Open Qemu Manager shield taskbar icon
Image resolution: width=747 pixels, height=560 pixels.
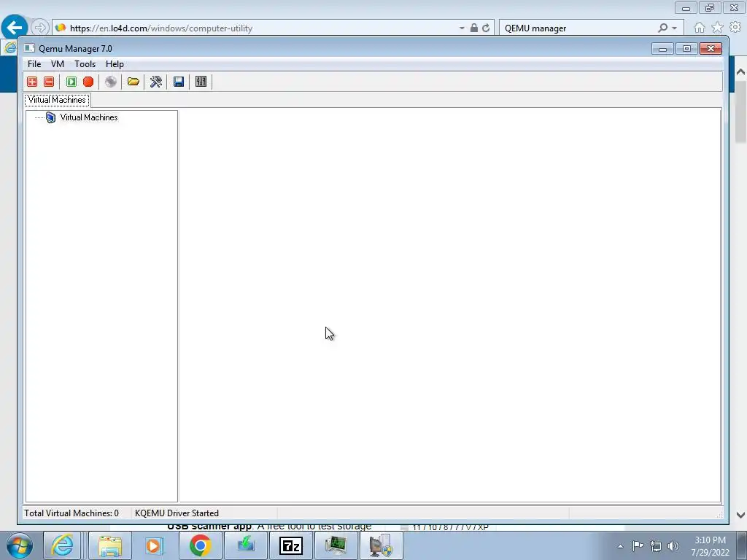(x=381, y=545)
